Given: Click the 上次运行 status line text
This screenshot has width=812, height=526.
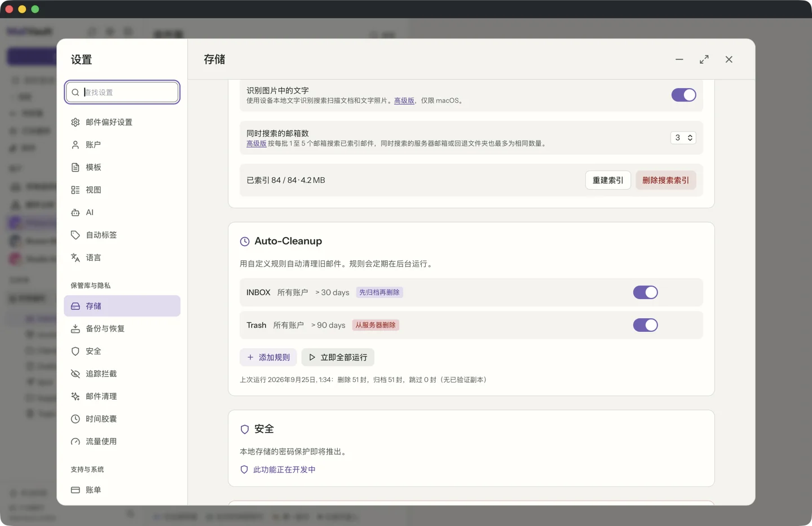Looking at the screenshot, I should (x=363, y=380).
